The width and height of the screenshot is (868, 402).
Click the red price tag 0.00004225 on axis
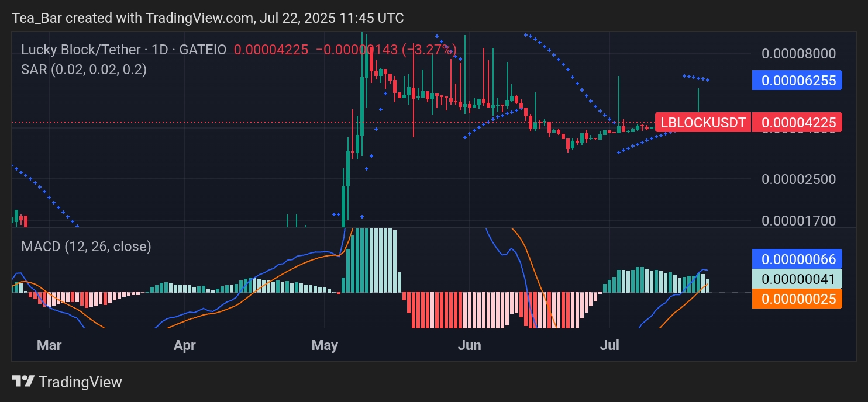coord(797,122)
